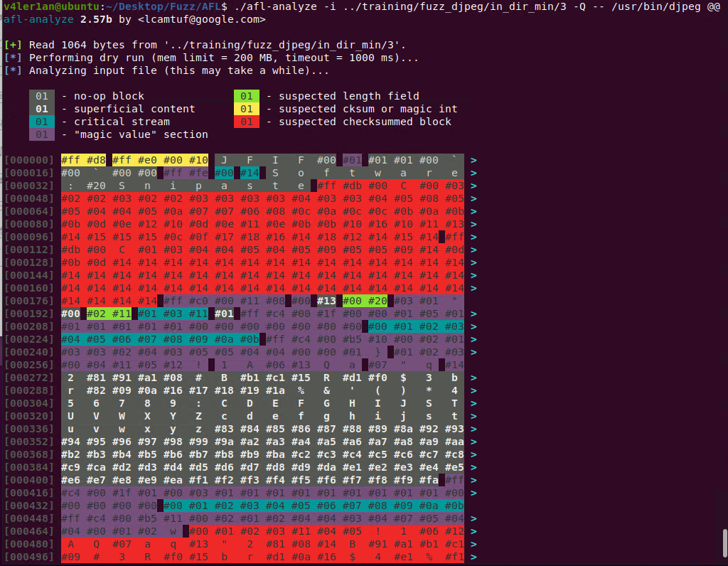Click the red '#db' byte in row 000032
Viewport: 728px width, 566px height.
352,186
